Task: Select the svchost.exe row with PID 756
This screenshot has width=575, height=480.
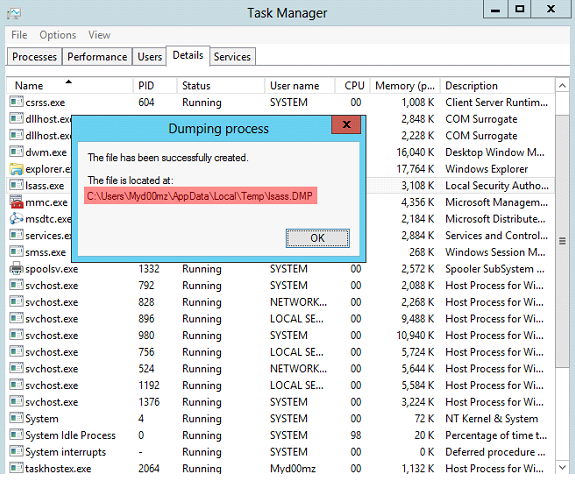Action: tap(281, 352)
